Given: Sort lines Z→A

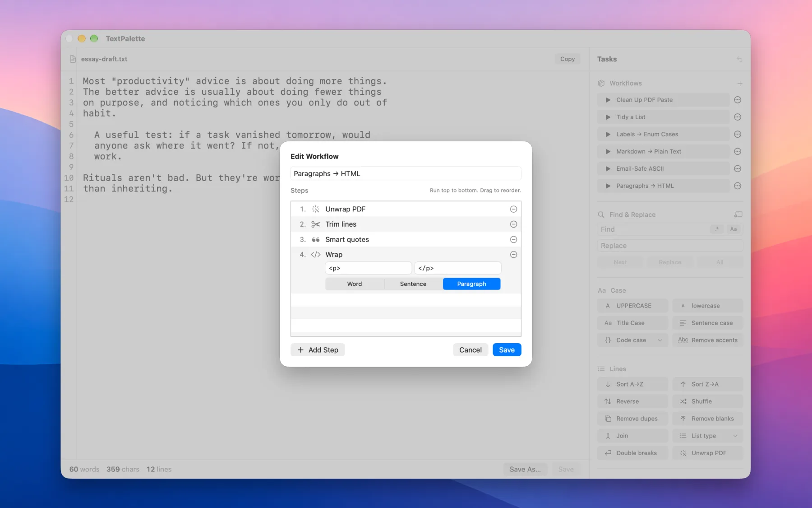Looking at the screenshot, I should tap(708, 384).
